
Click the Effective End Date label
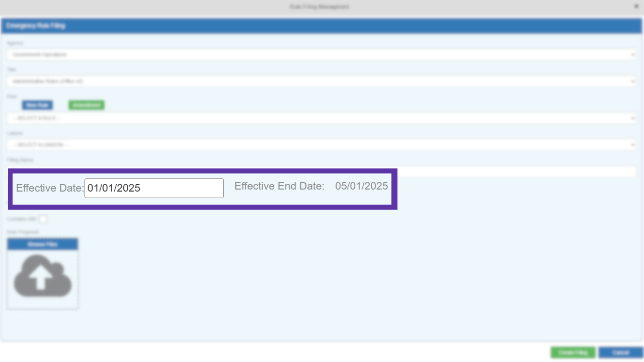(279, 186)
